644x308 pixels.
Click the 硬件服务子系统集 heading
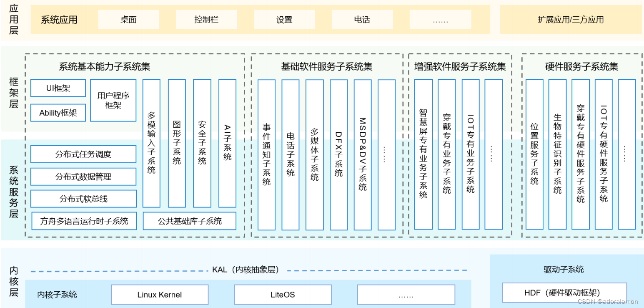click(581, 66)
